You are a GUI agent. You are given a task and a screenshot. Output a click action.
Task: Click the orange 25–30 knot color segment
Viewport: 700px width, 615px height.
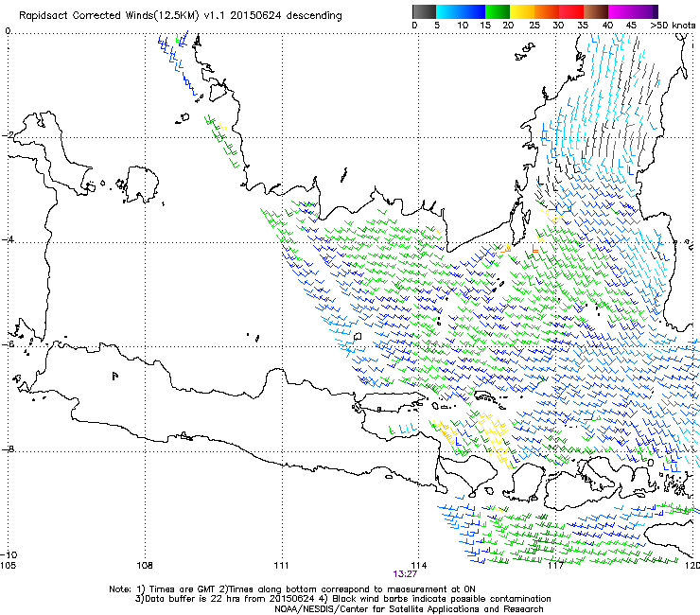[x=547, y=11]
